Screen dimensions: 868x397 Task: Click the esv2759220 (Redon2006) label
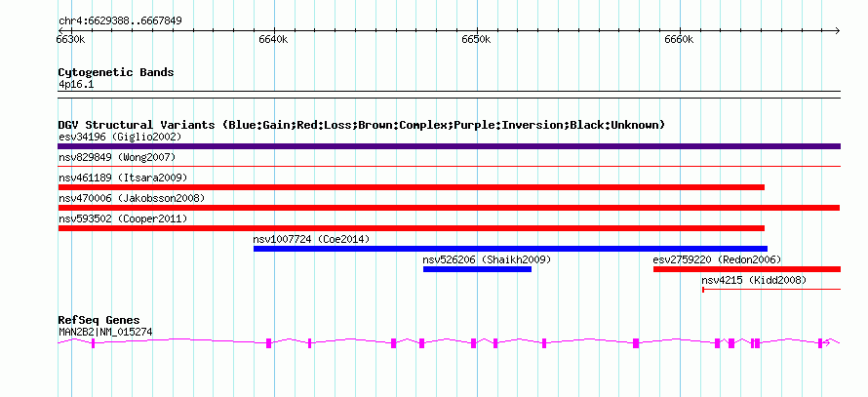coord(717,259)
